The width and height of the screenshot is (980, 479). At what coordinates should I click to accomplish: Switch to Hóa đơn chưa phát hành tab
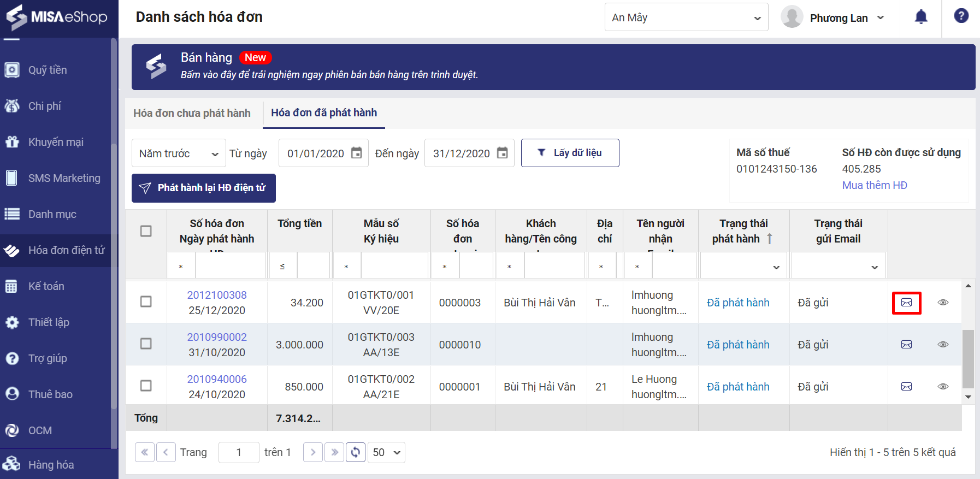[x=192, y=113]
